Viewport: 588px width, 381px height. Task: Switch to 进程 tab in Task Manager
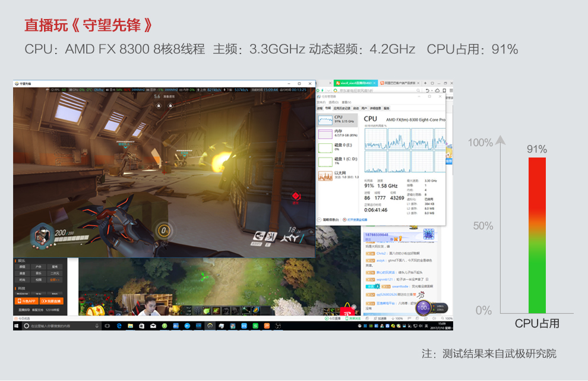tap(320, 109)
